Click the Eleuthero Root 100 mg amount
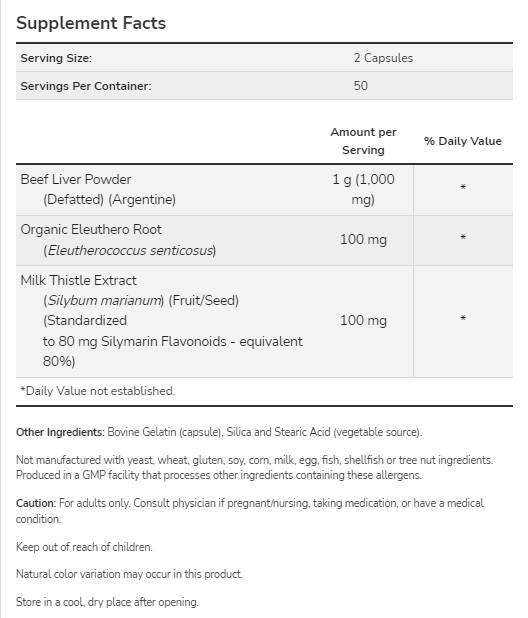This screenshot has width=528, height=618. click(x=363, y=239)
